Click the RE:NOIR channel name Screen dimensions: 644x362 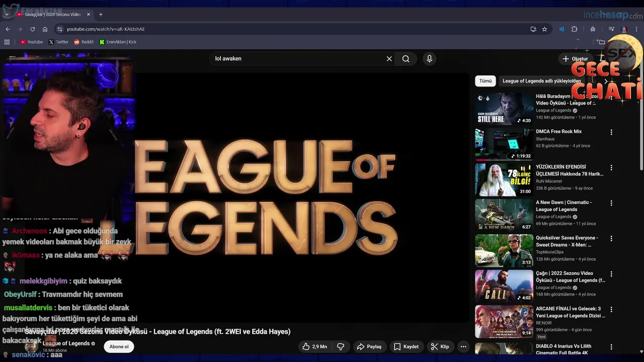tap(544, 323)
